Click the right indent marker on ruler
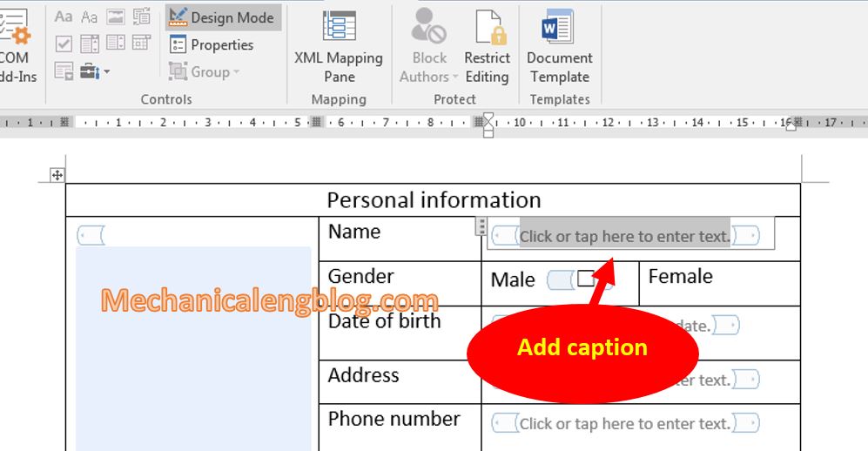The image size is (868, 451). click(791, 127)
